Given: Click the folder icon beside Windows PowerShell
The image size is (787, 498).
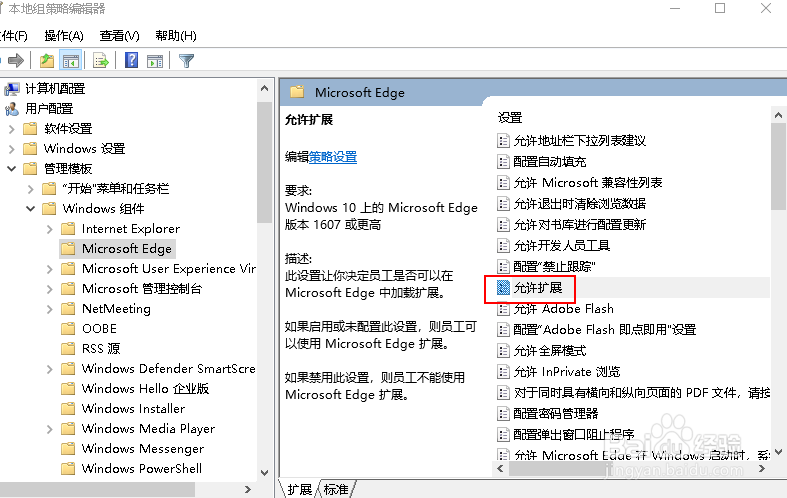Looking at the screenshot, I should coord(68,468).
